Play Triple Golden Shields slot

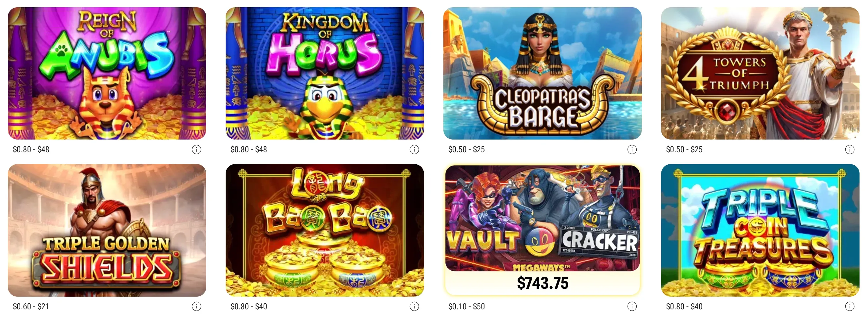(107, 230)
